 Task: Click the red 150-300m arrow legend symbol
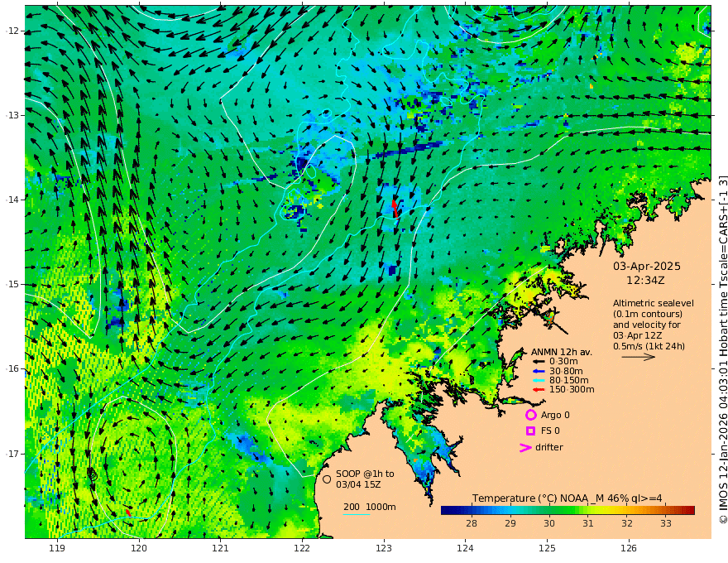538,389
